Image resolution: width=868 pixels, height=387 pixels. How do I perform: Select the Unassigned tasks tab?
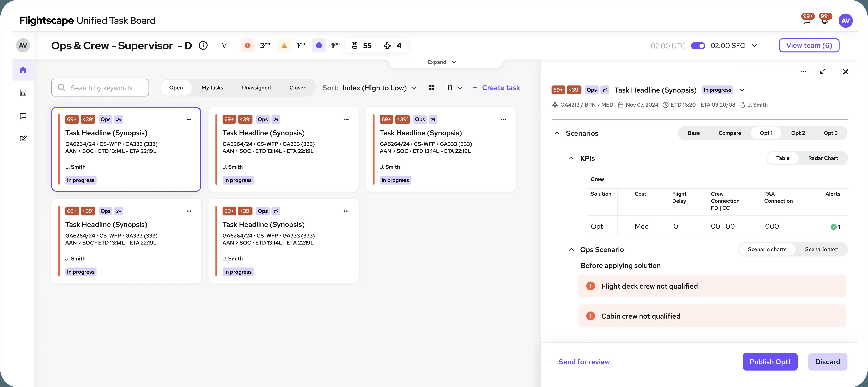pyautogui.click(x=256, y=88)
